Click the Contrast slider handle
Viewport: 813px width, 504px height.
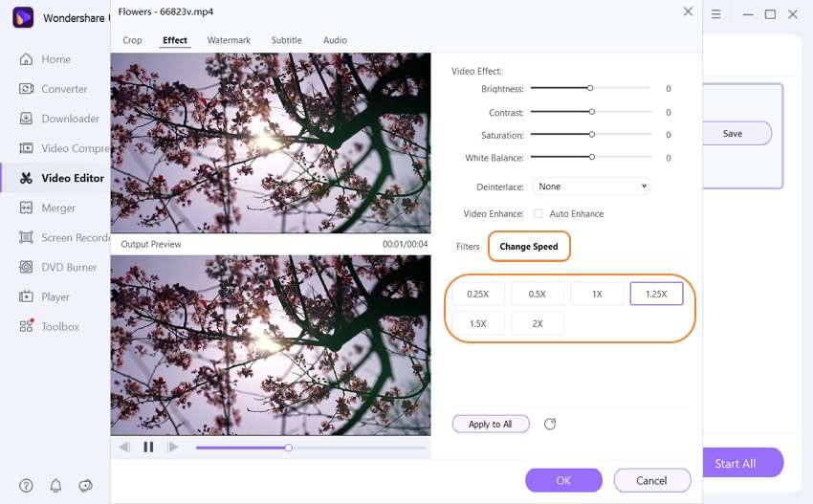592,112
